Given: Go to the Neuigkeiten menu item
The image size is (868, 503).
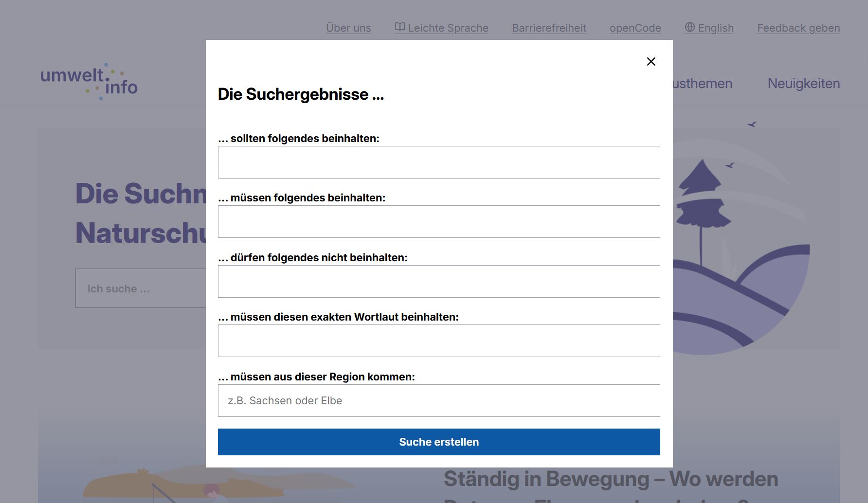Looking at the screenshot, I should [803, 83].
